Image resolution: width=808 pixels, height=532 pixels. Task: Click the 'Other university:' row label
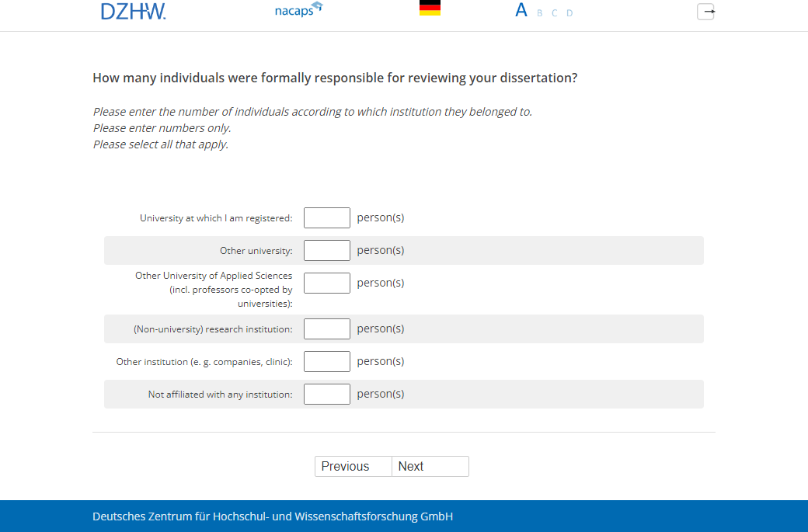[256, 251]
